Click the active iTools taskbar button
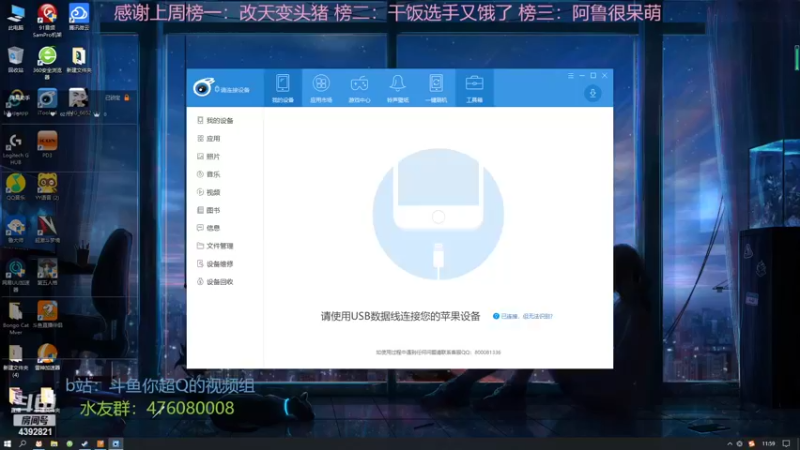Image resolution: width=800 pixels, height=450 pixels. tap(116, 444)
